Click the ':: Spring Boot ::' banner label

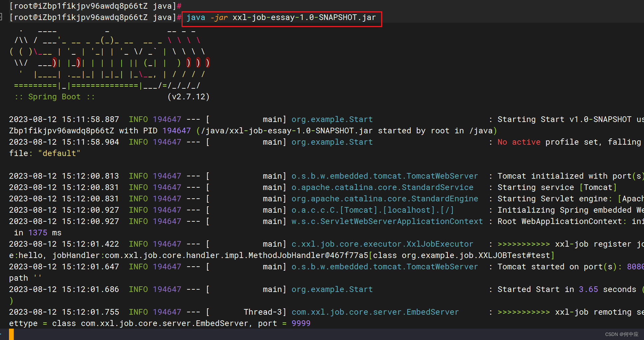click(55, 97)
